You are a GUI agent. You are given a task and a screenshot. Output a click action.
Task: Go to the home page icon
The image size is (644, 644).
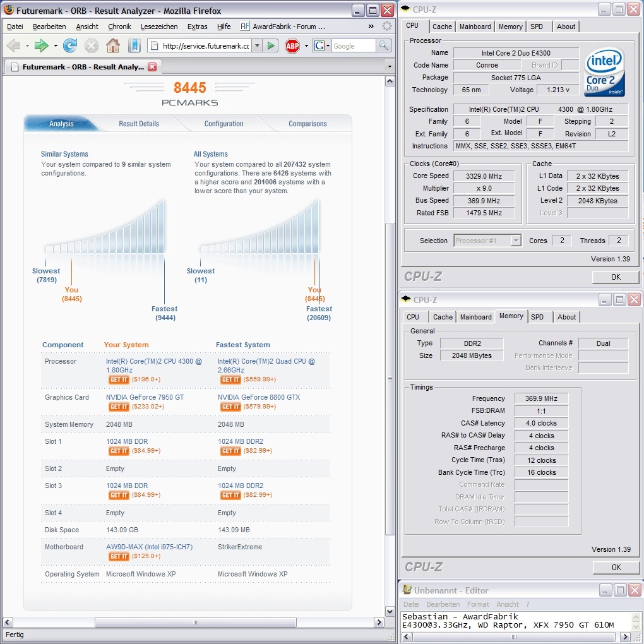(113, 45)
